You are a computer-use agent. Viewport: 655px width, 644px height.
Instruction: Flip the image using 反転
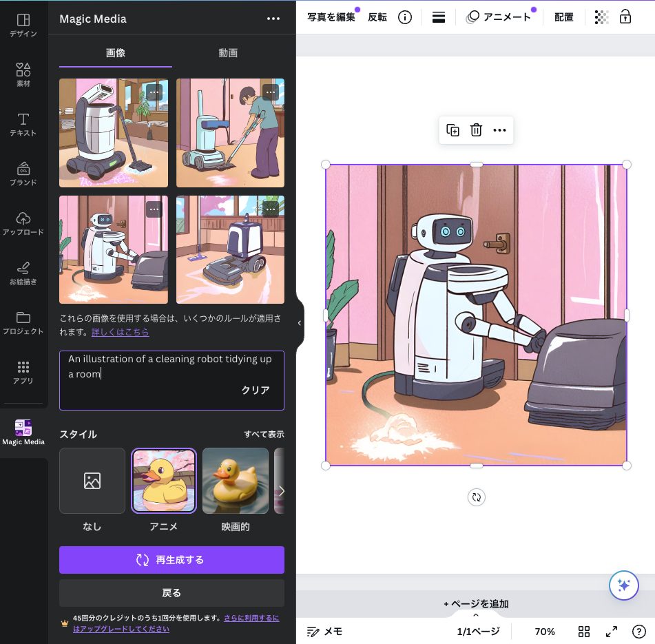pos(377,17)
